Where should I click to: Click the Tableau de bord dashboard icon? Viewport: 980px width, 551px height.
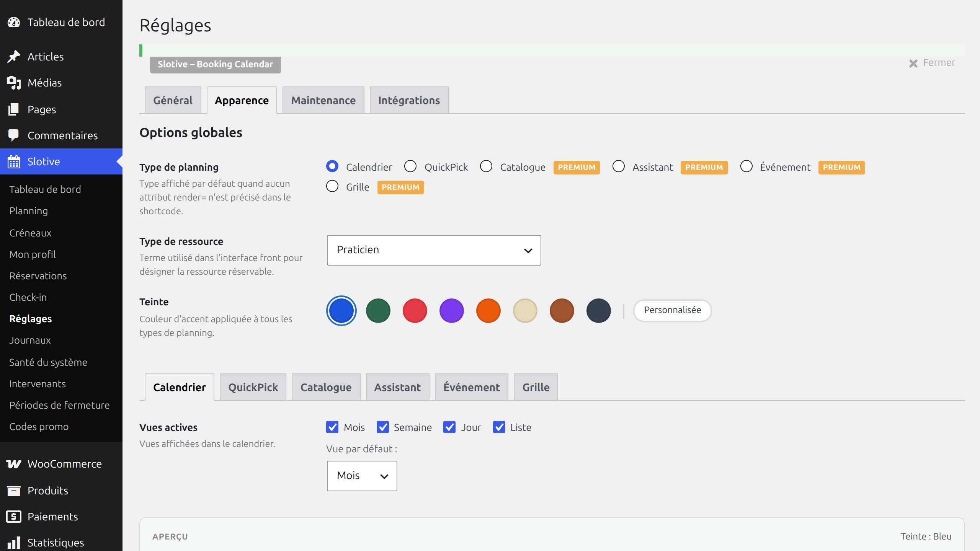pos(14,22)
